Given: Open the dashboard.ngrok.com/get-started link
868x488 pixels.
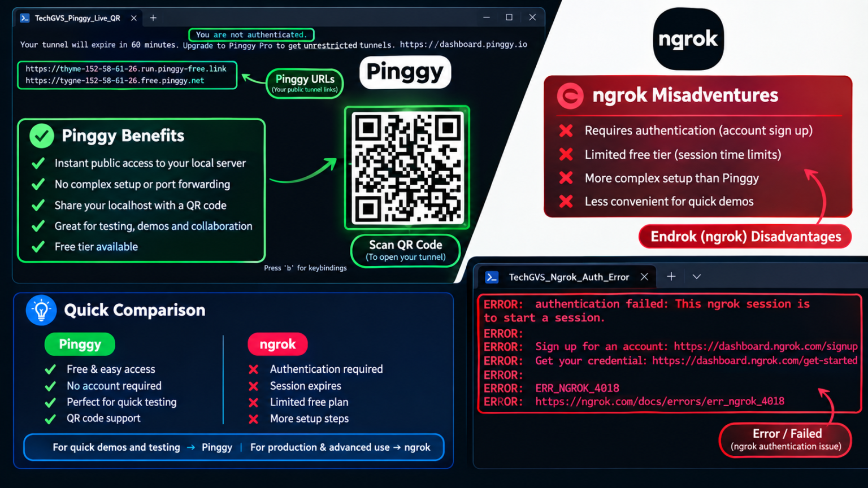Looking at the screenshot, I should point(755,361).
